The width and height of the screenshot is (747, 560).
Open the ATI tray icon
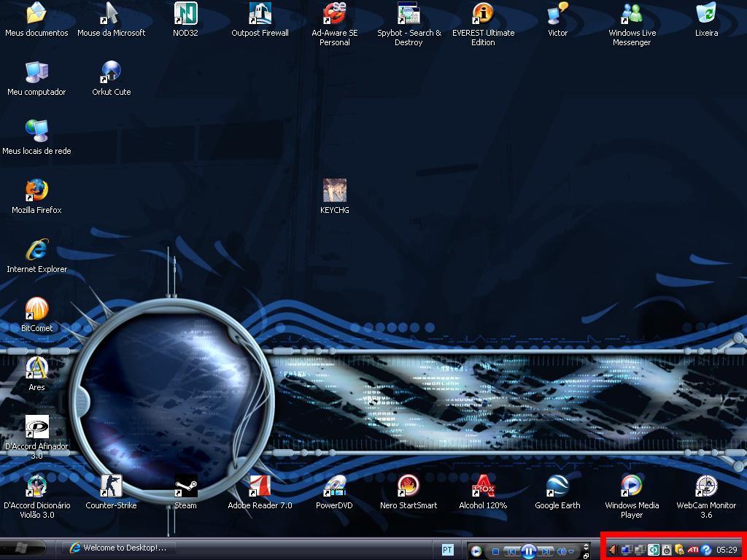[693, 550]
